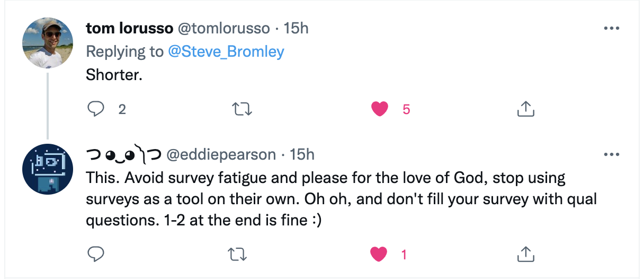Share tom lorusso's tweet

pyautogui.click(x=525, y=109)
